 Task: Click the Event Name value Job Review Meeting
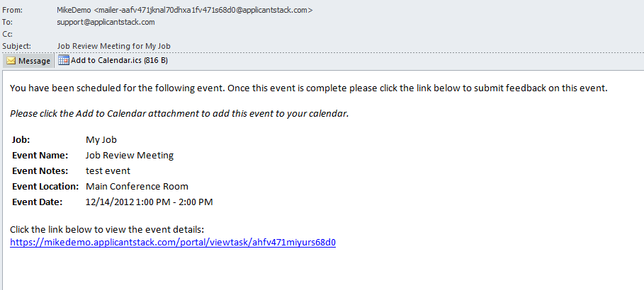(x=130, y=155)
